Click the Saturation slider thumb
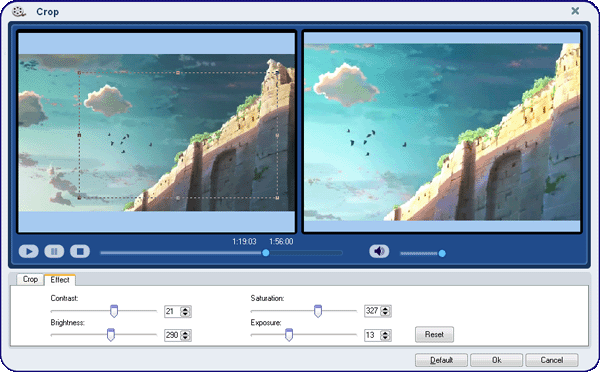The image size is (600, 372). coord(318,311)
